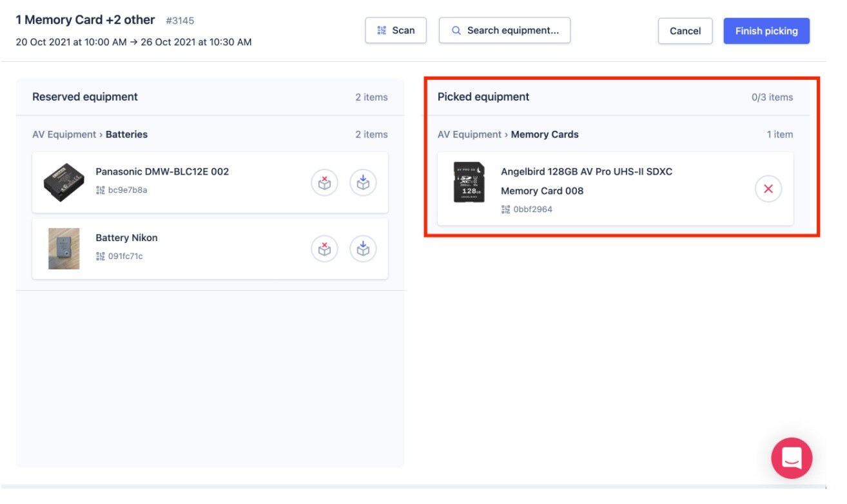
Task: Select the Panasonic DMW-BLC12E 002 name
Action: [162, 171]
